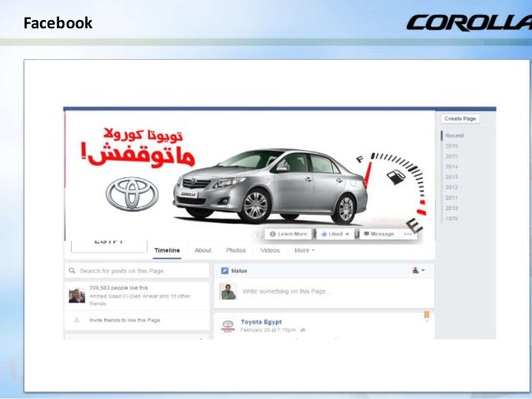
Task: Click the orange bookmark icon on the post
Action: 427,315
